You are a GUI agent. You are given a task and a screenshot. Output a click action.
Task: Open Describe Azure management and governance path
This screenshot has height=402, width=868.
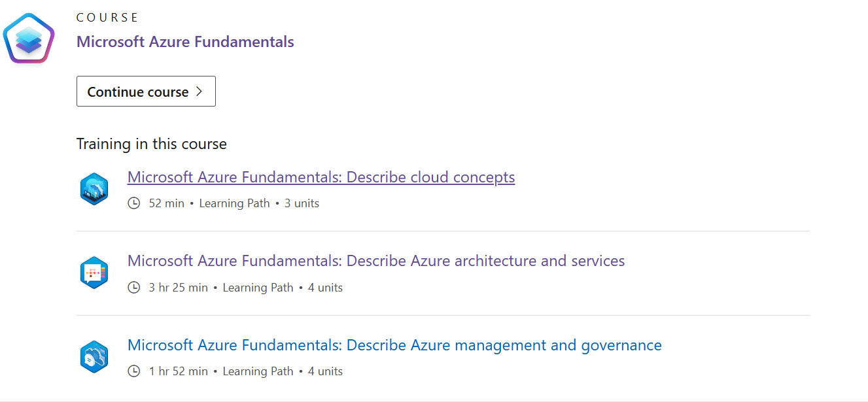click(x=394, y=345)
